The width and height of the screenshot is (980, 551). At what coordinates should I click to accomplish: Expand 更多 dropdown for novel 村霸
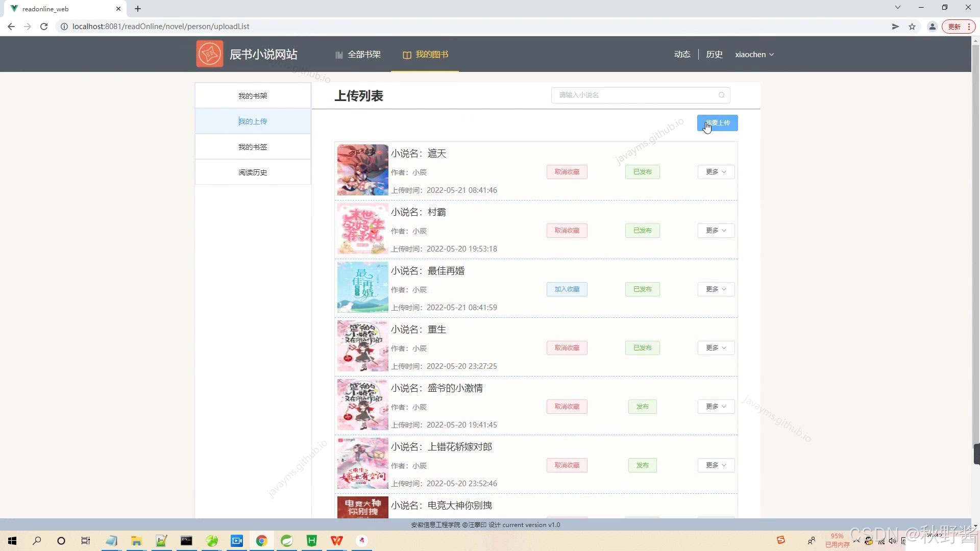716,231
